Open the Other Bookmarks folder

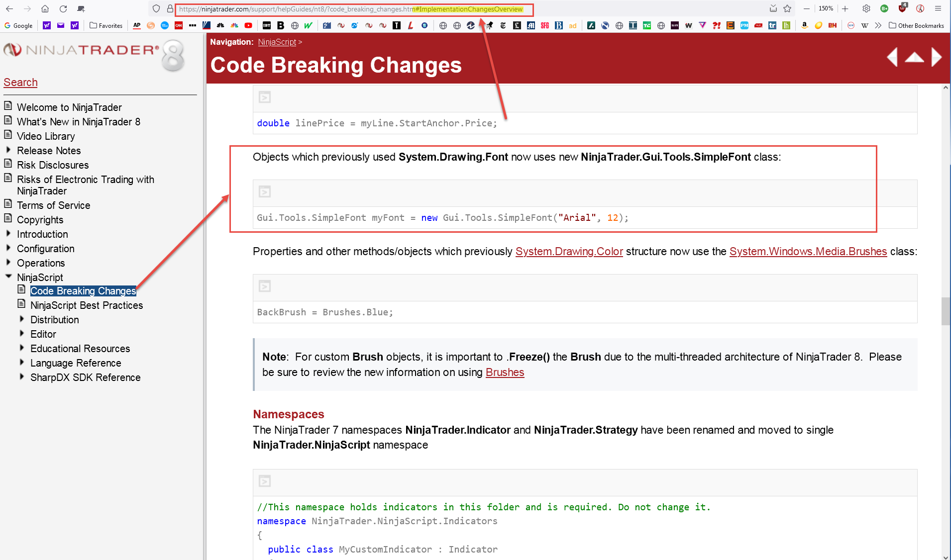(x=917, y=25)
